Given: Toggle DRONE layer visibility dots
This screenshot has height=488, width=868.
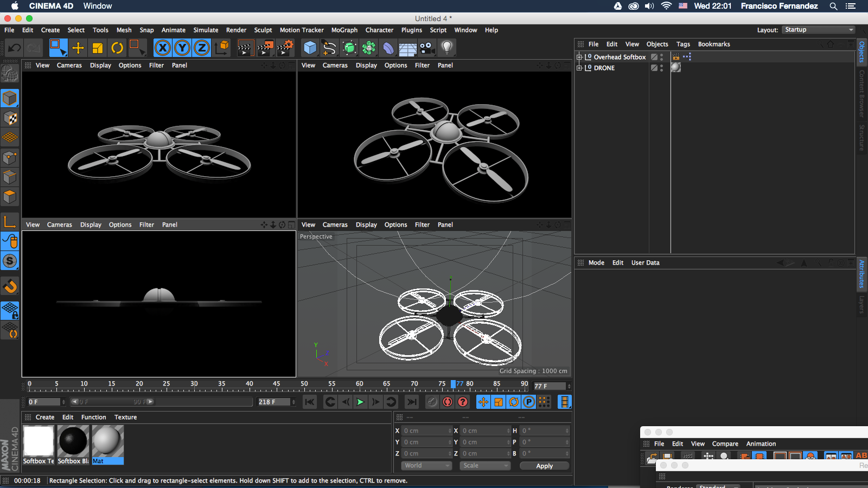Looking at the screenshot, I should coord(661,68).
